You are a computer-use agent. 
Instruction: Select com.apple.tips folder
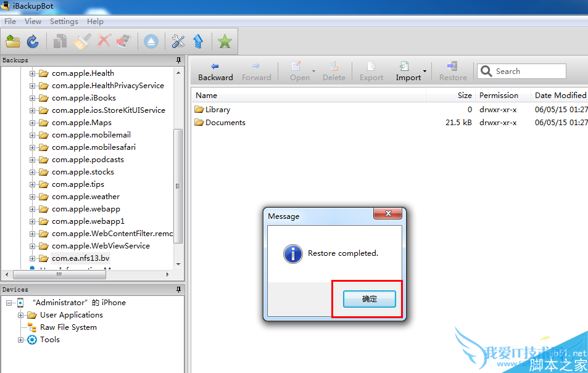point(78,184)
